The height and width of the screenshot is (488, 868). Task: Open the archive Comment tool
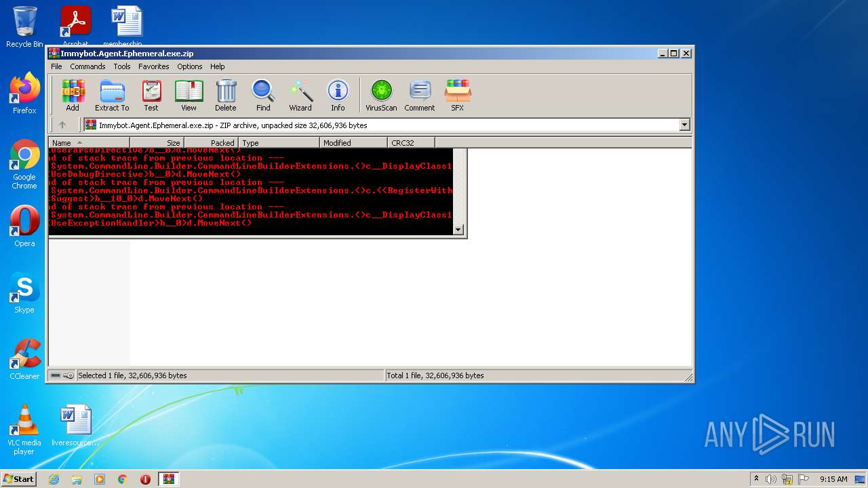click(x=420, y=96)
